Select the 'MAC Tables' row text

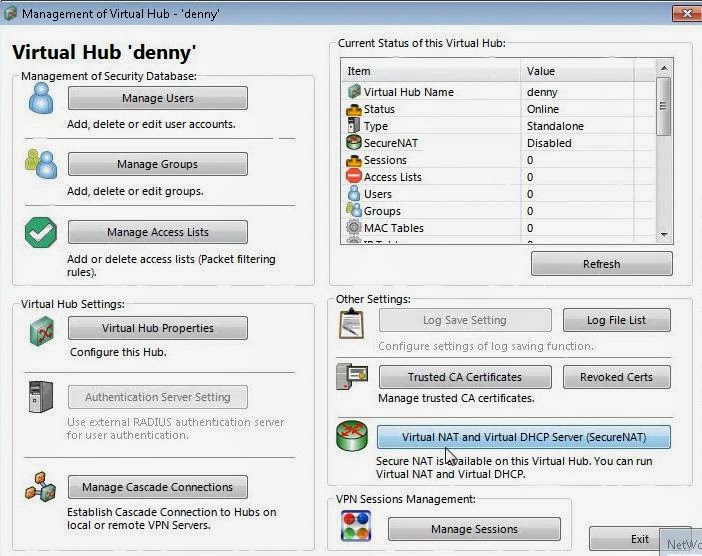point(394,228)
